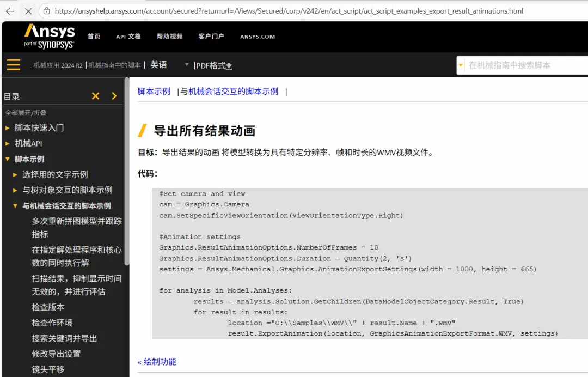Open 在指定解处理程序和核心数的同时执行解 topic

coord(77,256)
